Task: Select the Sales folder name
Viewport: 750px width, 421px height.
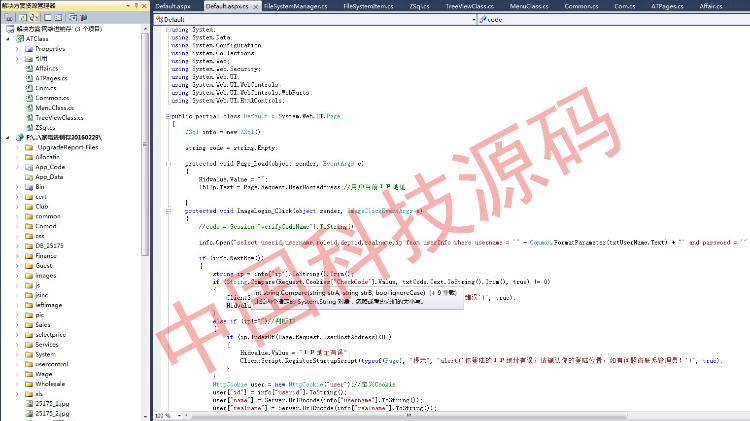Action: point(43,325)
